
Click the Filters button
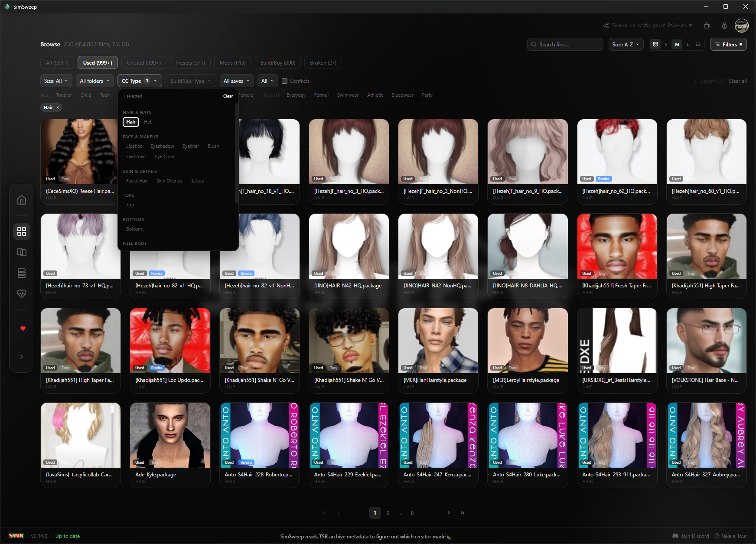(728, 45)
